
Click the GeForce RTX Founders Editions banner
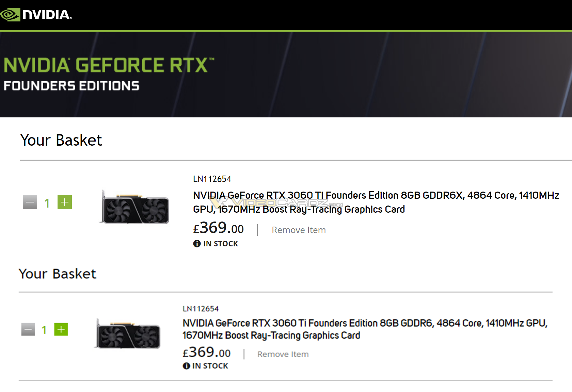(109, 73)
